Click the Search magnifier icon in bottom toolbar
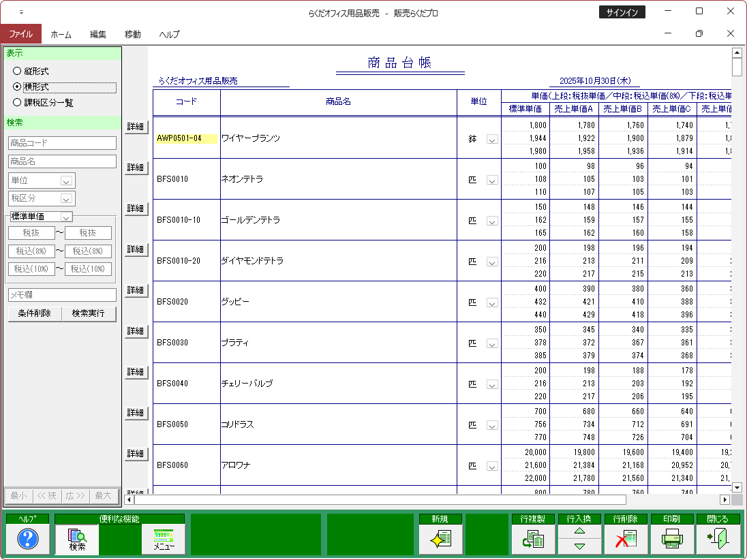The height and width of the screenshot is (560, 747). tap(77, 540)
